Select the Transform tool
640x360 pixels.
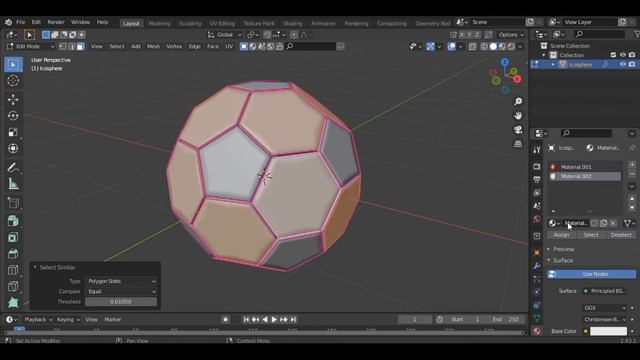(13, 148)
